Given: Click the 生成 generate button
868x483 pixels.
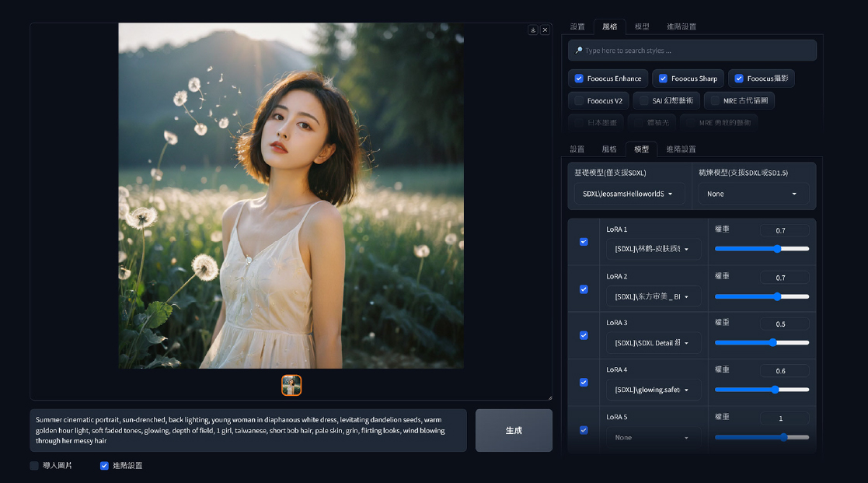Looking at the screenshot, I should tap(514, 430).
